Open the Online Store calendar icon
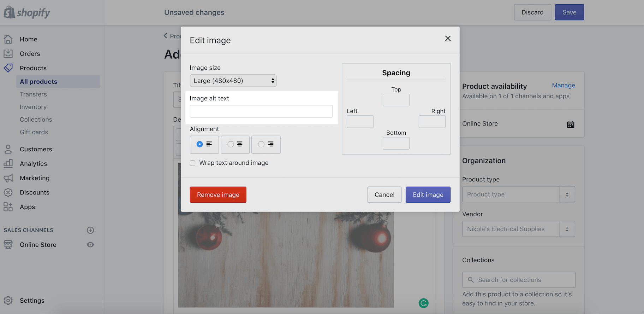 pyautogui.click(x=570, y=124)
